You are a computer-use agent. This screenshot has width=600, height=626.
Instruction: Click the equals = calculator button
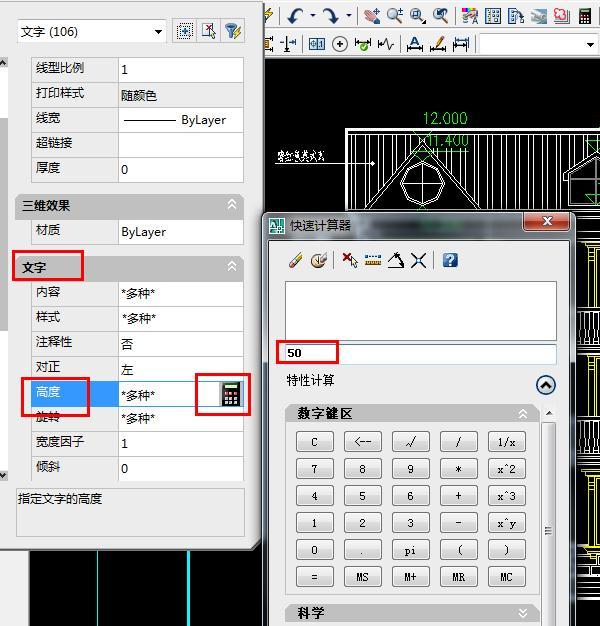(x=315, y=577)
